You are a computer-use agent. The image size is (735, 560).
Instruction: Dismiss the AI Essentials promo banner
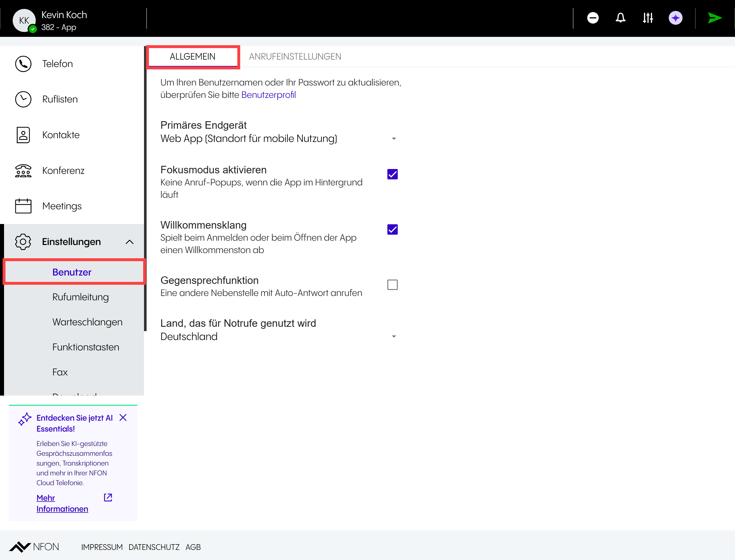tap(123, 418)
